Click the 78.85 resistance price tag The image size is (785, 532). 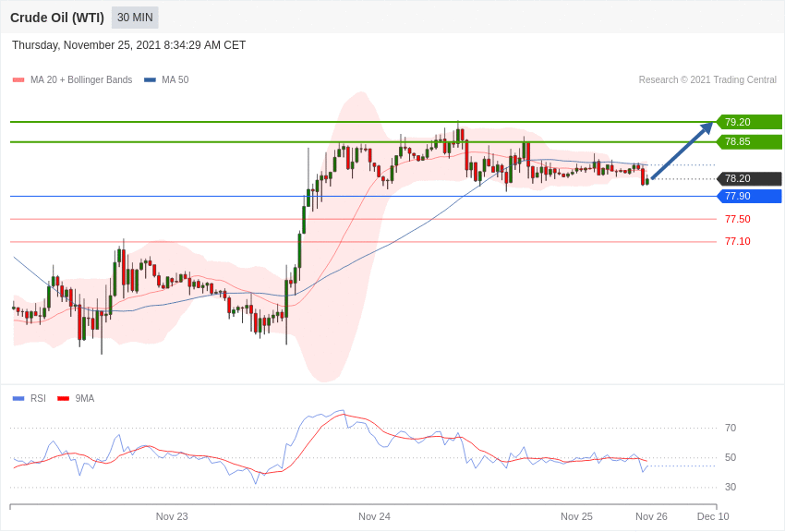[x=749, y=141]
